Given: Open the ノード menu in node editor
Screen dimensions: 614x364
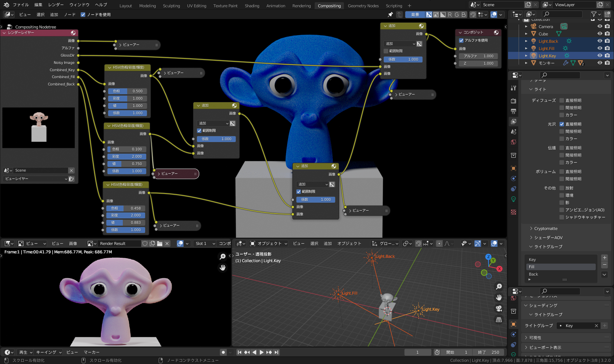Looking at the screenshot, I should (70, 15).
